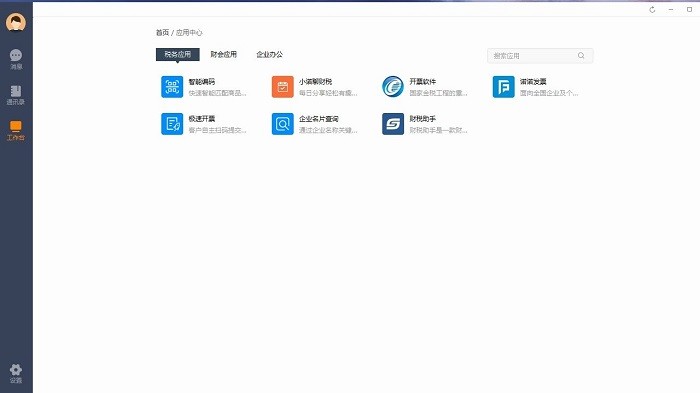This screenshot has height=393, width=700.
Task: Switch to the 企业办公 tab
Action: pos(270,54)
